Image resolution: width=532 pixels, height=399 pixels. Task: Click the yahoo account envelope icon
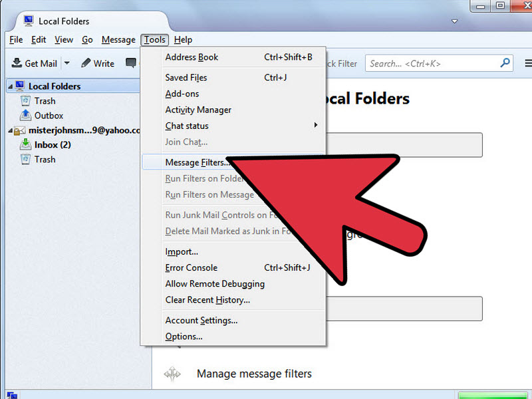point(19,130)
